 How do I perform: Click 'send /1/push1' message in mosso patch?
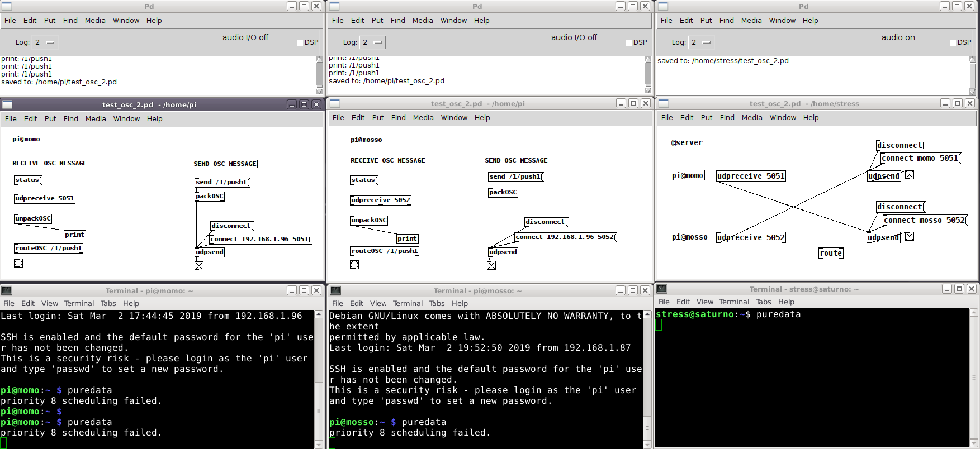coord(515,176)
